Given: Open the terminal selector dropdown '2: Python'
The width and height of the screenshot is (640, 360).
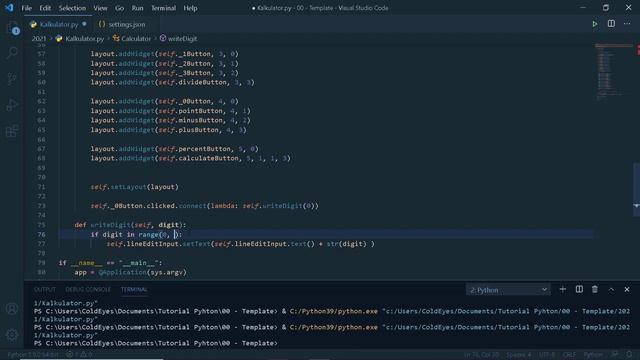Looking at the screenshot, I should [508, 290].
